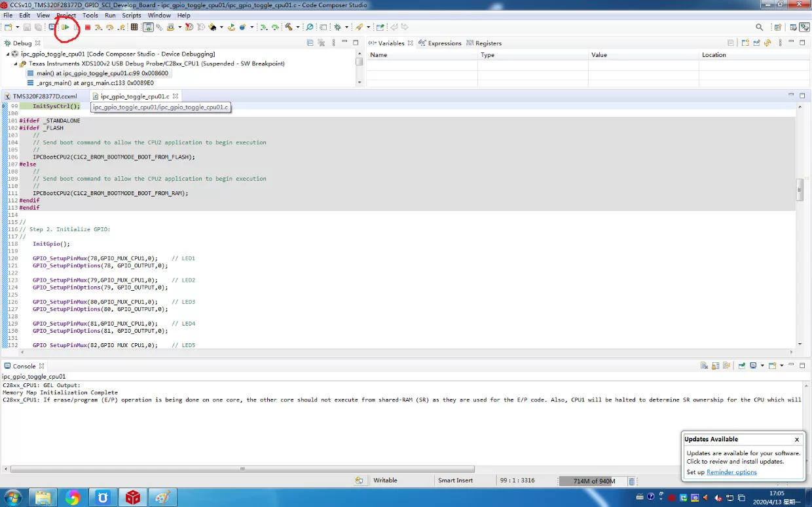This screenshot has height=507, width=812.
Task: Click the Console horizontal scrollbar thumb
Action: point(243,469)
